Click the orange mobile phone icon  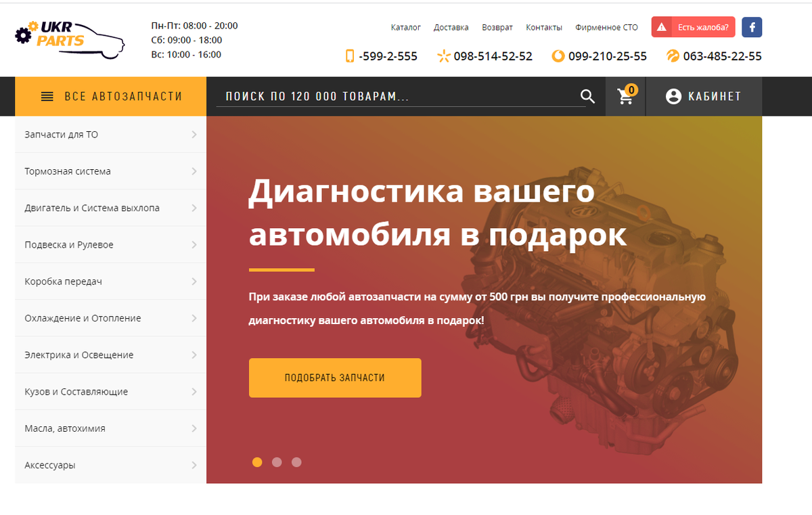350,56
